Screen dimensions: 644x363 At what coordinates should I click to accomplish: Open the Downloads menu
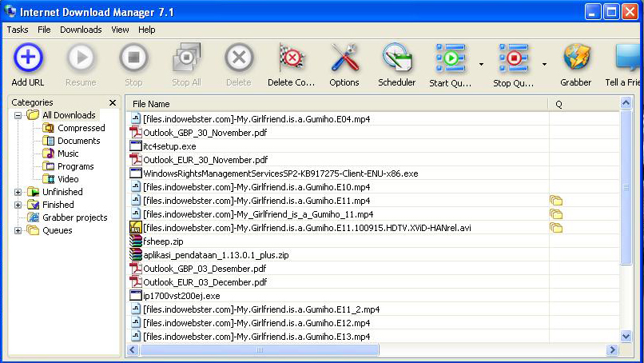coord(81,30)
